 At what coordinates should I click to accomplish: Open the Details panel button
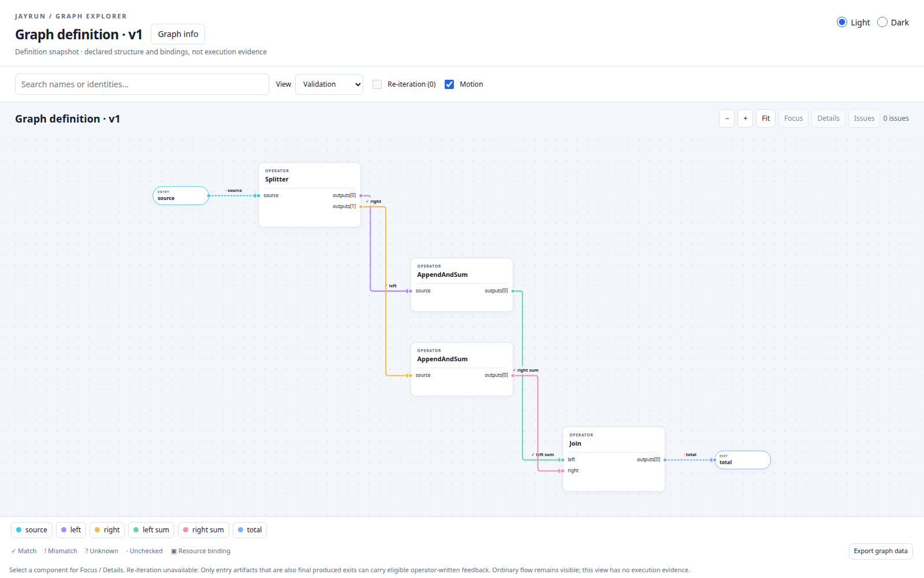point(828,118)
